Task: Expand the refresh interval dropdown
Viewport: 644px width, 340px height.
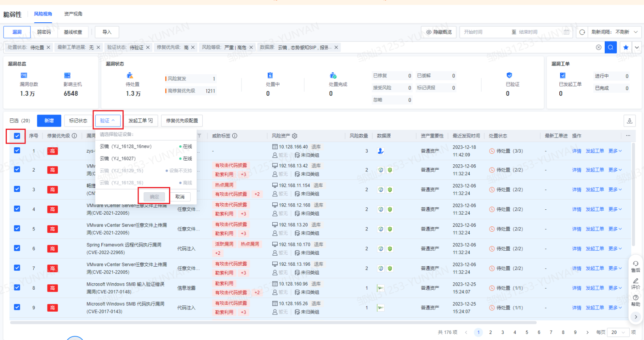Action: pyautogui.click(x=635, y=32)
